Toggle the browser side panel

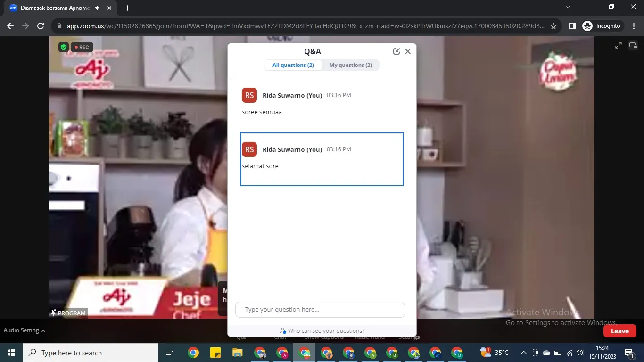pos(572,26)
